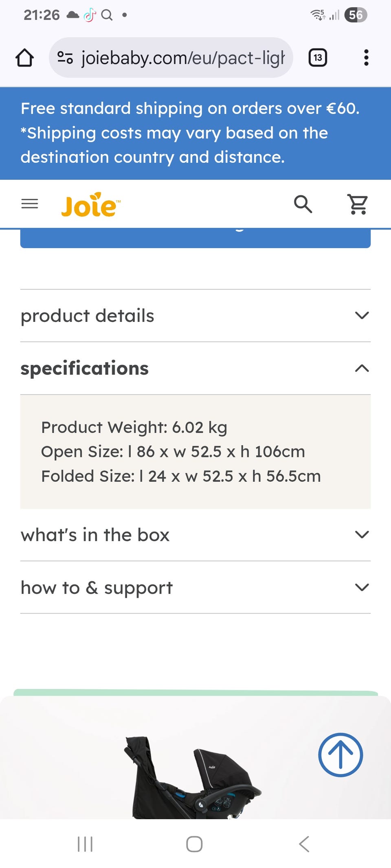Go to the browser home page
Viewport: 391px width, 868px height.
[x=24, y=58]
